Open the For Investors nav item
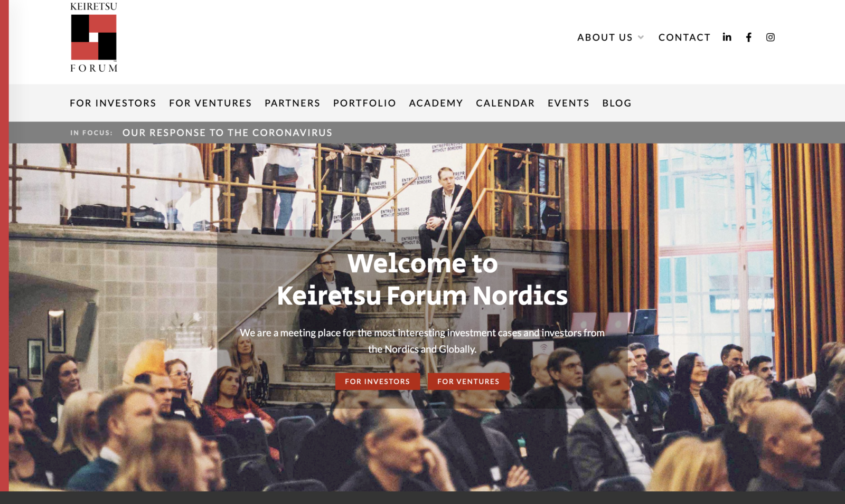The width and height of the screenshot is (845, 504). (113, 103)
